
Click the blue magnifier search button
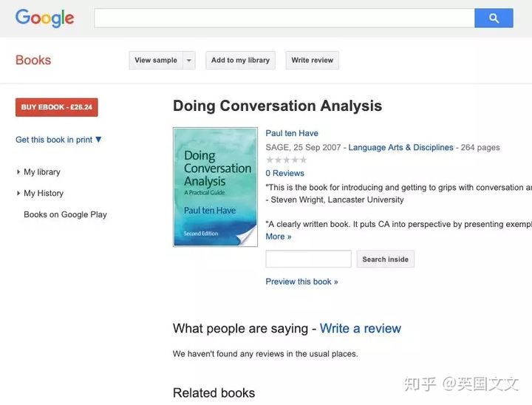[x=494, y=18]
